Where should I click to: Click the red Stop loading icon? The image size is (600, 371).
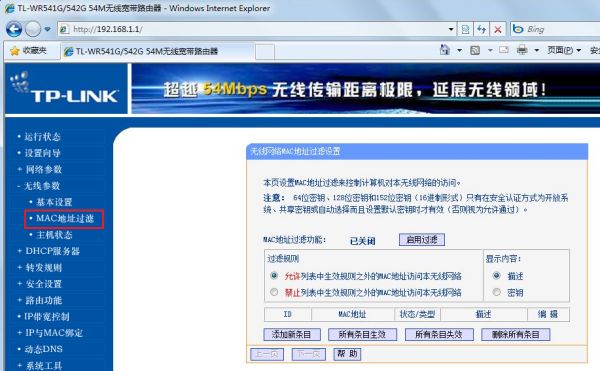click(497, 29)
